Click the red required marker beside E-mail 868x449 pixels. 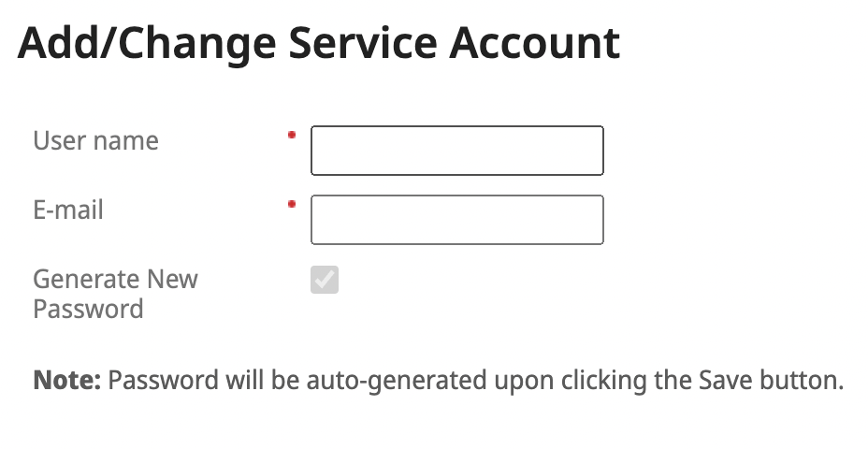point(292,204)
